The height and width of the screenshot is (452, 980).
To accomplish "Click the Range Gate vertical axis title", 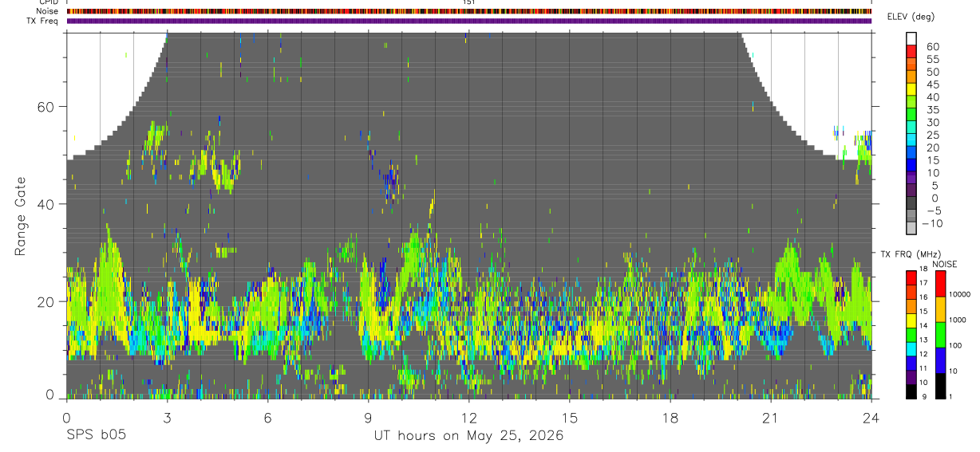I will click(x=20, y=216).
